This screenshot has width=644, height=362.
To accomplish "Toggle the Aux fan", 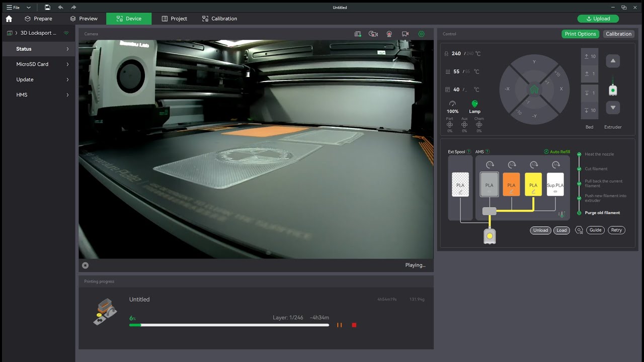I will [464, 125].
